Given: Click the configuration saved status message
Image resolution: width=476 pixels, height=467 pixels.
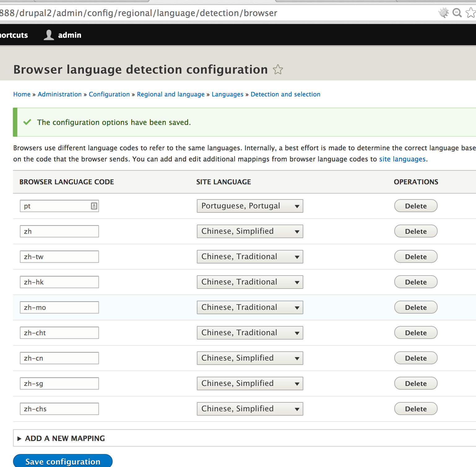Looking at the screenshot, I should 114,122.
